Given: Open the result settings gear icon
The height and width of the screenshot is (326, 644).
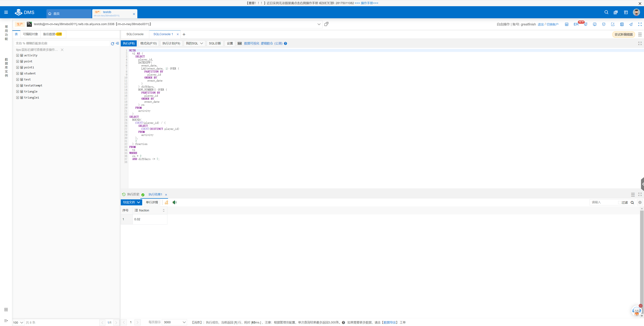Looking at the screenshot, I should (x=640, y=202).
